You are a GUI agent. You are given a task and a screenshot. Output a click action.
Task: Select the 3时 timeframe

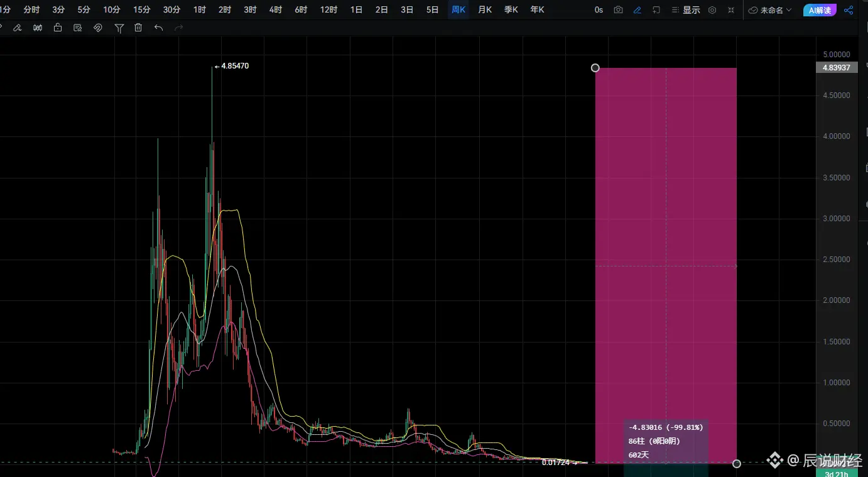coord(250,10)
